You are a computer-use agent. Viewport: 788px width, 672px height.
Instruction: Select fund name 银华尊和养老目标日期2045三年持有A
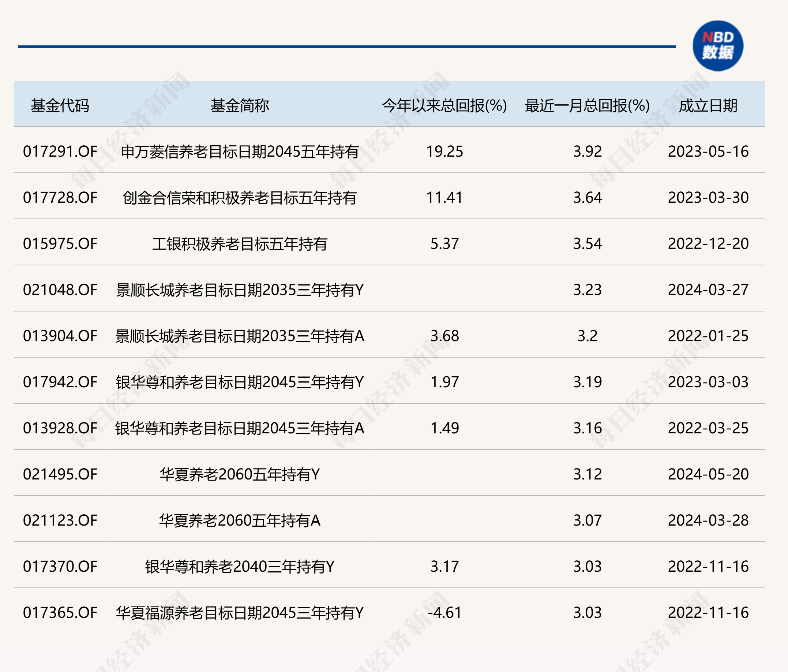click(x=240, y=428)
